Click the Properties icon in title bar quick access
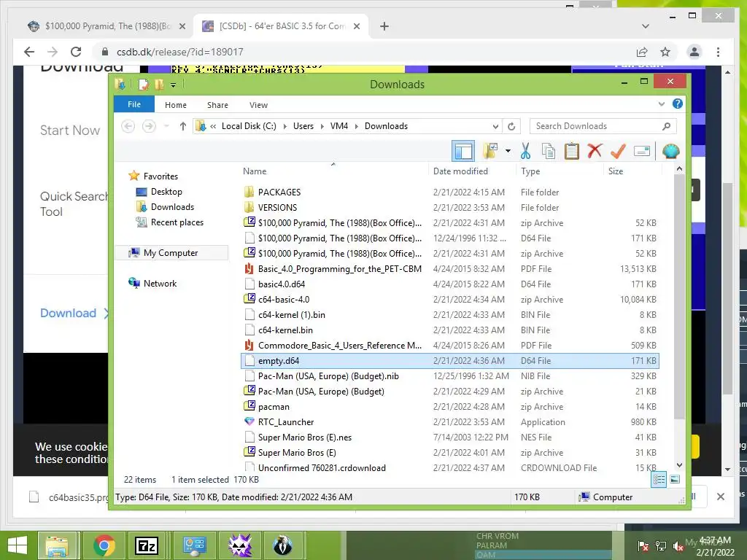Image resolution: width=747 pixels, height=560 pixels. [x=143, y=85]
